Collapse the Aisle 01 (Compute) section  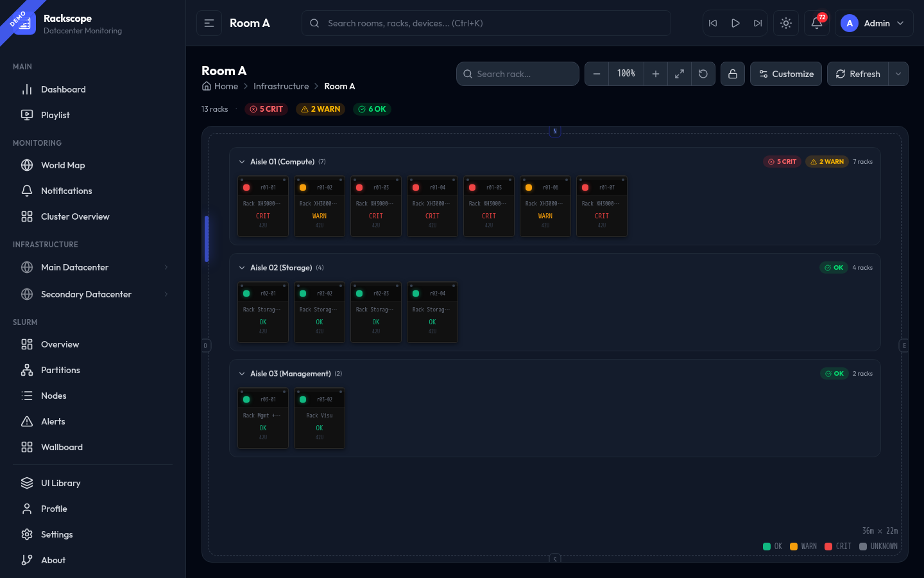click(242, 162)
